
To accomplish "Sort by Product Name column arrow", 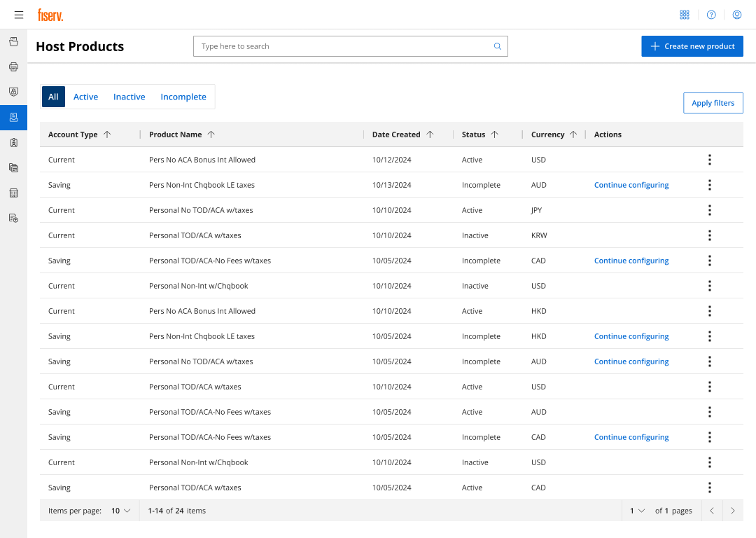I will coord(211,134).
